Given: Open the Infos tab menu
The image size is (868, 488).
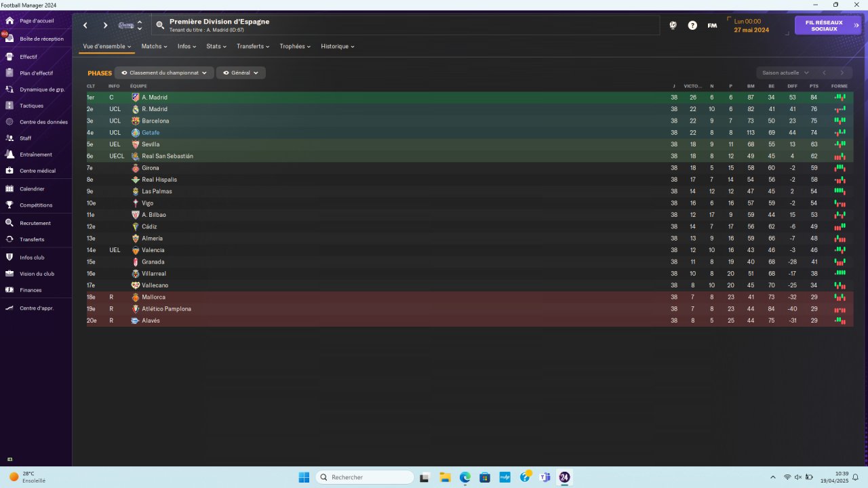Looking at the screenshot, I should click(186, 47).
